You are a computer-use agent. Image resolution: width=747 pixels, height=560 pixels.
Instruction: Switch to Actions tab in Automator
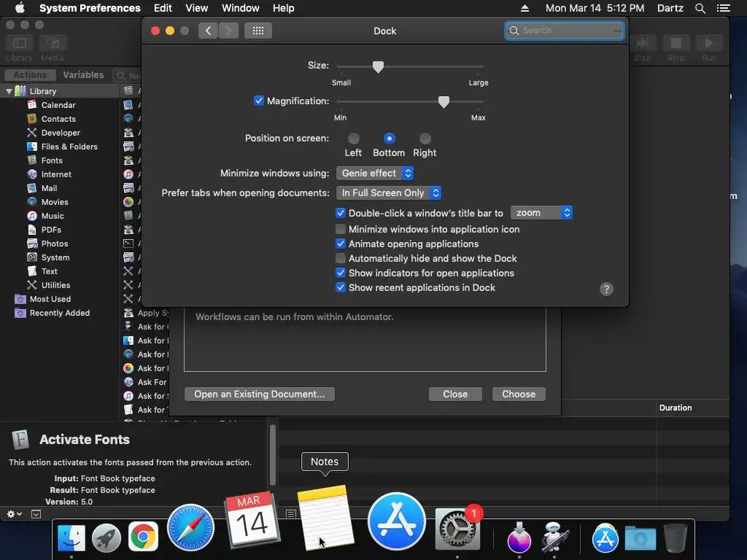coord(30,75)
